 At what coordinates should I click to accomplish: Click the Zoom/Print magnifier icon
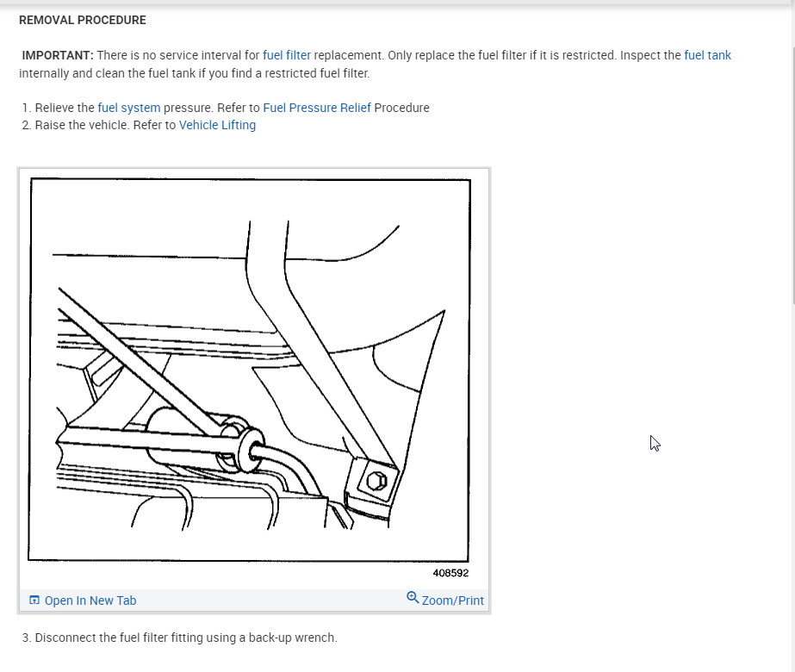413,597
